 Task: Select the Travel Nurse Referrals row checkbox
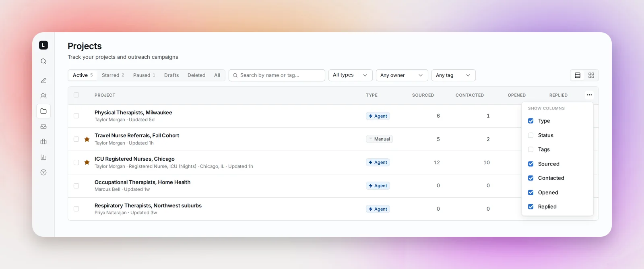click(x=76, y=139)
